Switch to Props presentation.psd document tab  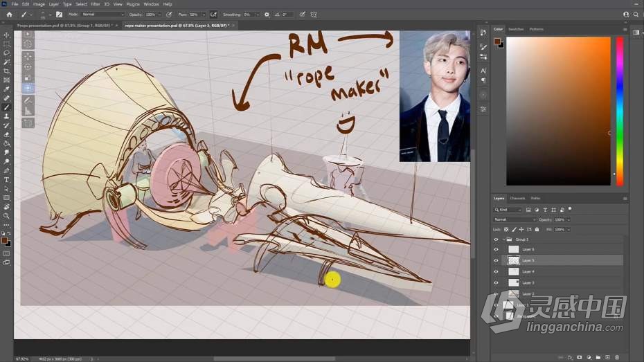[x=62, y=25]
